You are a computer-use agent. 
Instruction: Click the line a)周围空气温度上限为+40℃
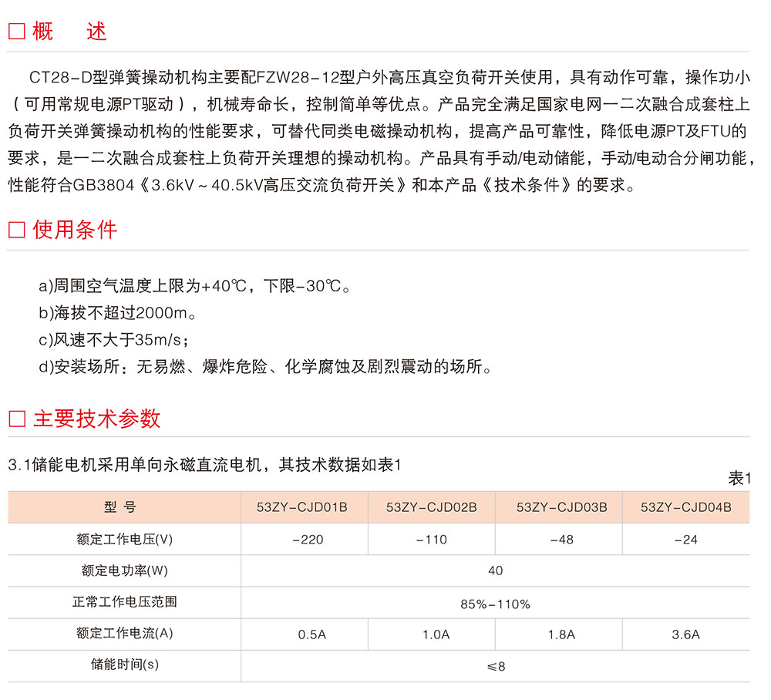[195, 285]
